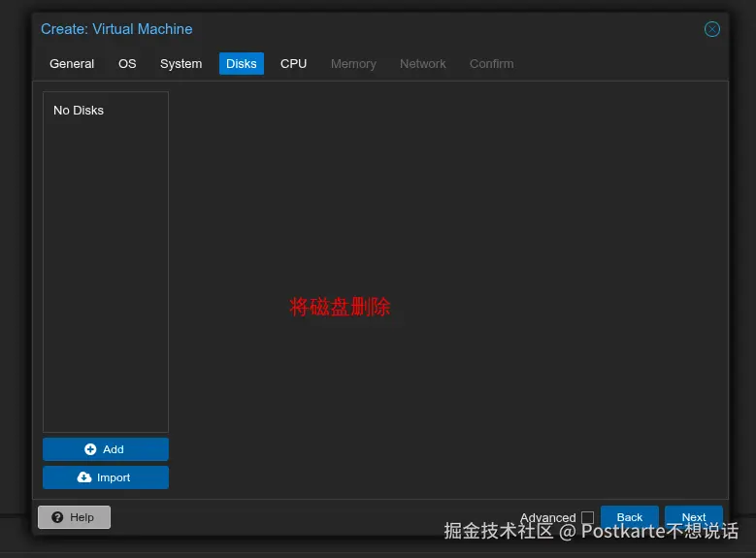Import an existing disk

[106, 477]
